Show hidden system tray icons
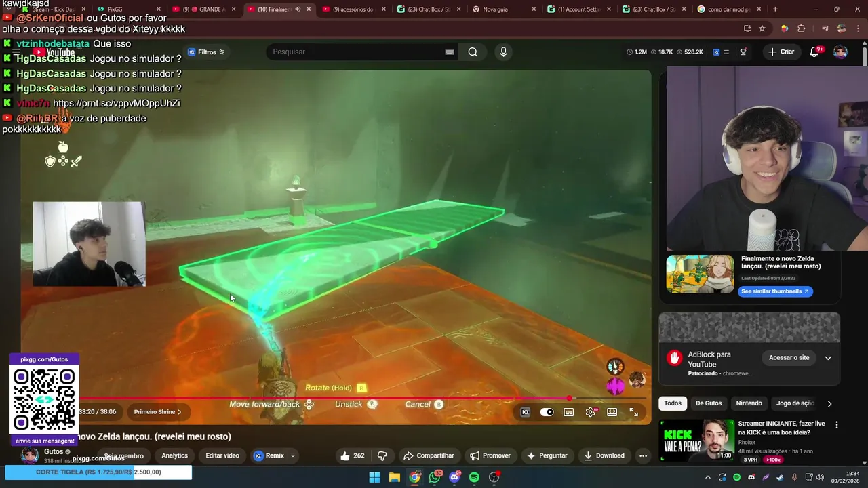The height and width of the screenshot is (488, 868). click(x=707, y=477)
